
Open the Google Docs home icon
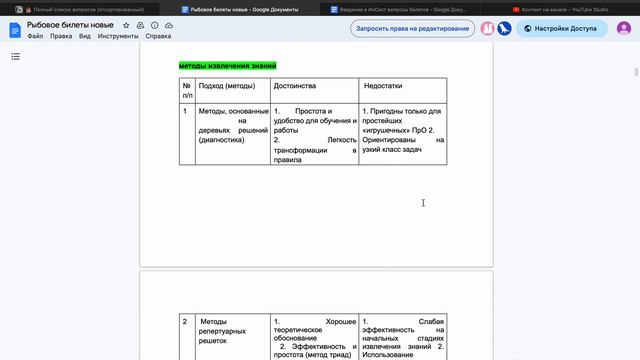(15, 30)
